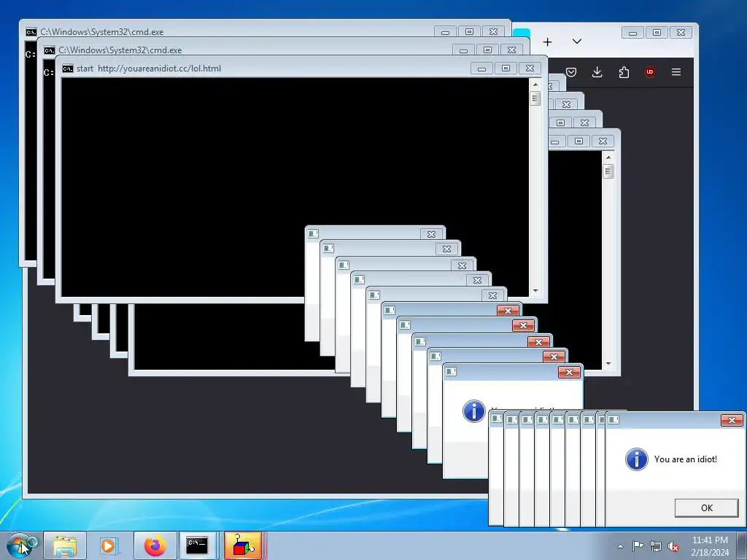Open a new tab in Firefox
The width and height of the screenshot is (747, 560).
(x=547, y=42)
